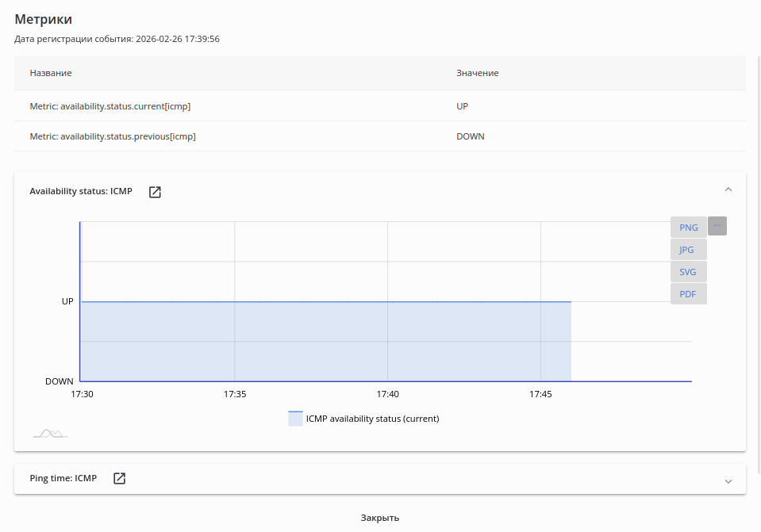
Task: Click the Значение column header
Action: tap(477, 73)
